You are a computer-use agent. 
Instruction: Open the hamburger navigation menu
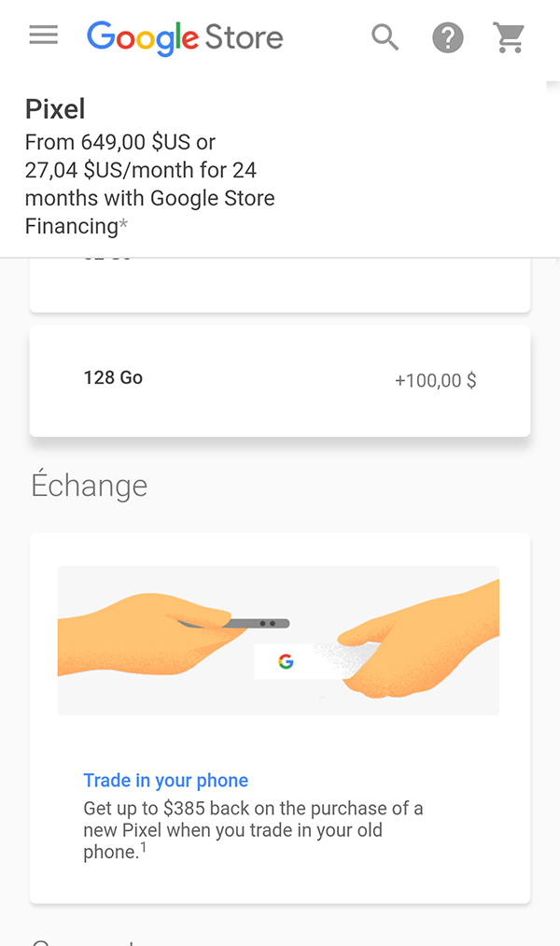[x=42, y=35]
